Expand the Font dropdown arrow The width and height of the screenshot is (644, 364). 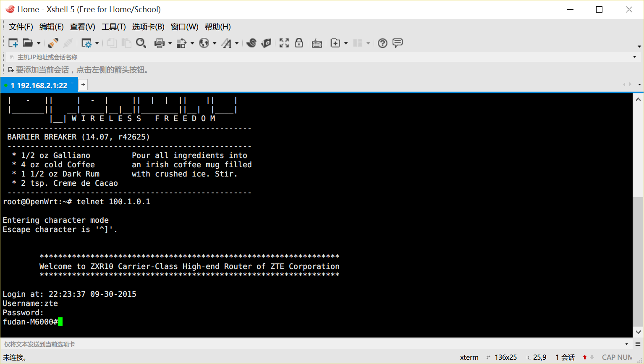coord(237,43)
